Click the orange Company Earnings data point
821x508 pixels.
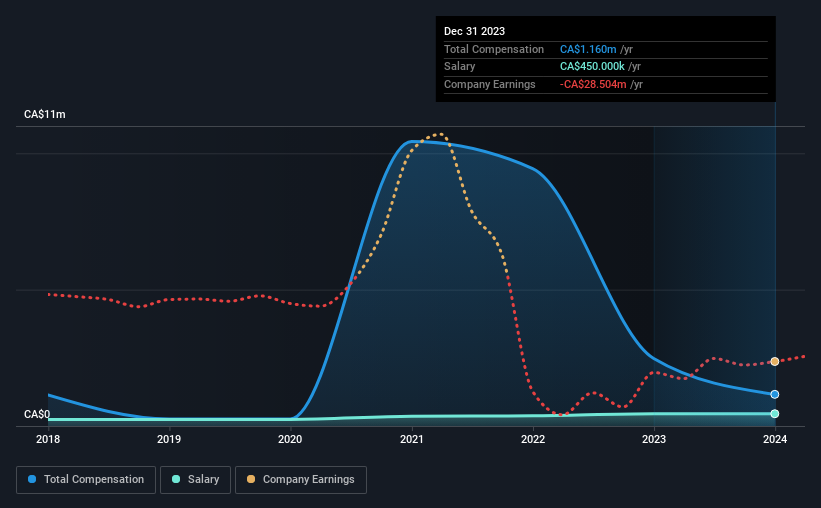(774, 361)
